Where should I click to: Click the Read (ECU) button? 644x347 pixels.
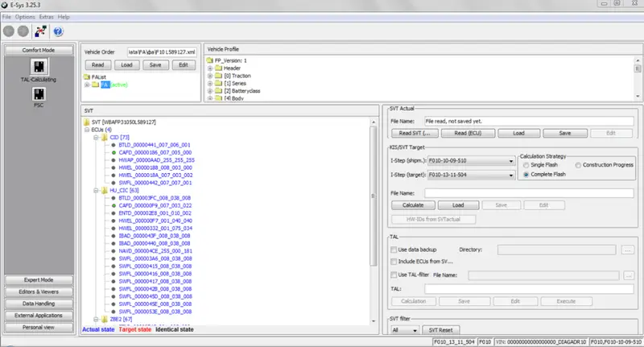[x=468, y=133]
